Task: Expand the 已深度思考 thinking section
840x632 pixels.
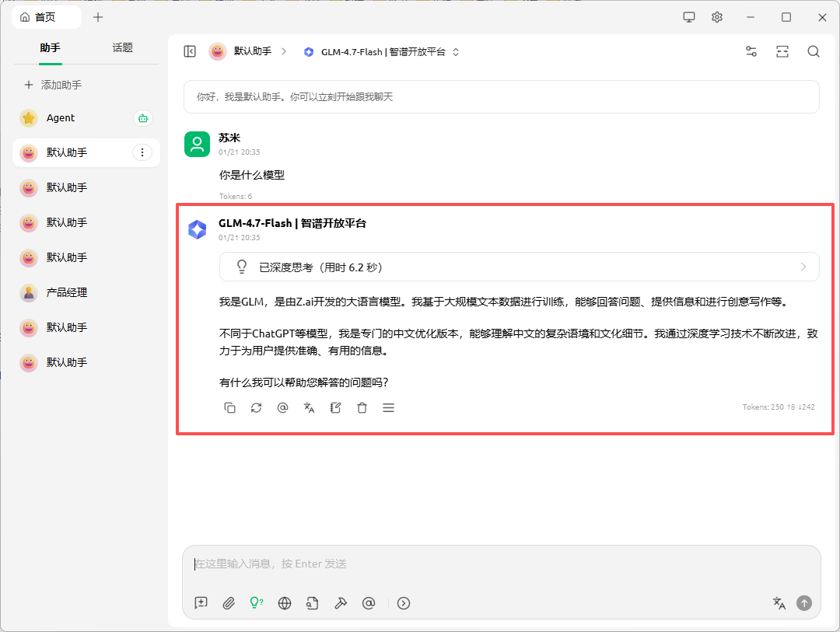Action: pos(519,267)
